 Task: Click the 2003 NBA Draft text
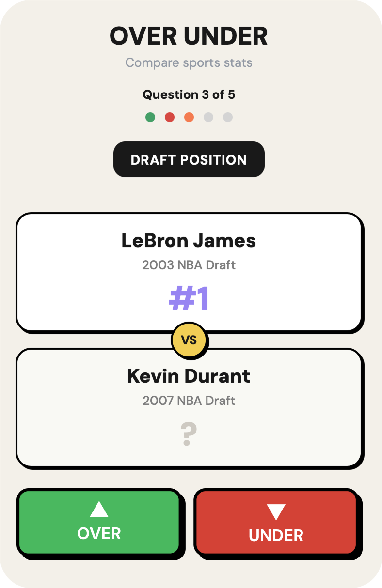[x=189, y=265]
